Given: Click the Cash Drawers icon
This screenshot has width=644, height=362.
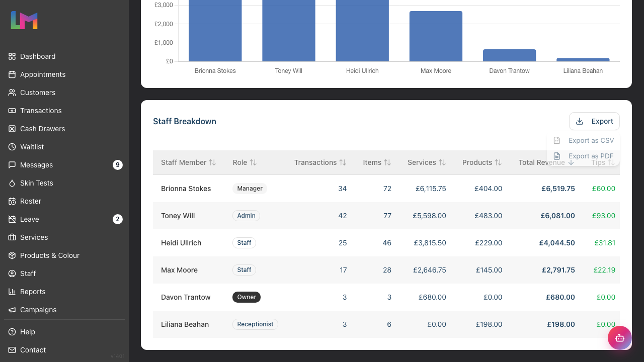Looking at the screenshot, I should coord(12,129).
